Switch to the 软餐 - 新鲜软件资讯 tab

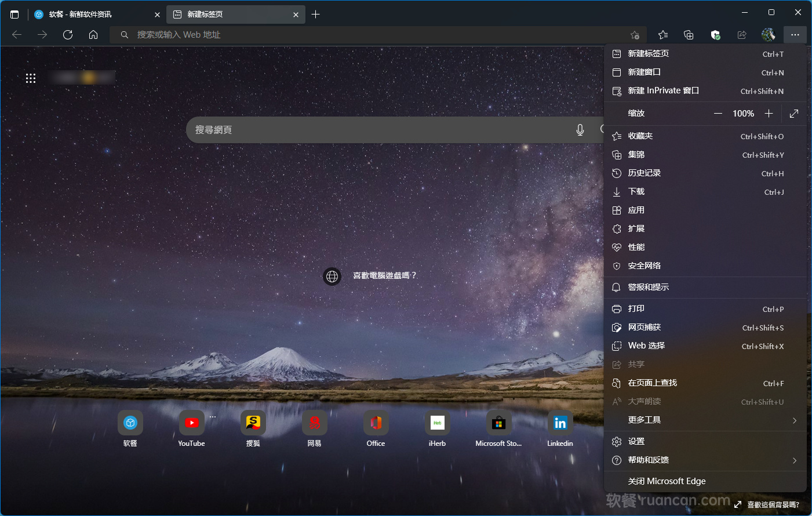coord(93,14)
